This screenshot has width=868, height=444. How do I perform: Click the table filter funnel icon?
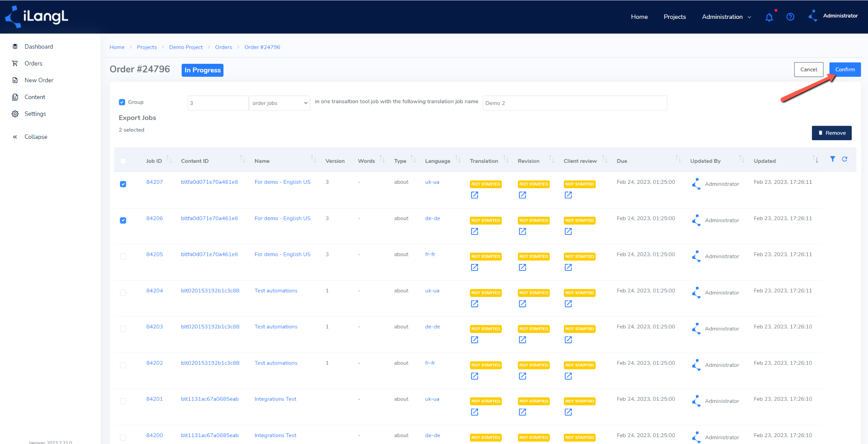point(832,159)
